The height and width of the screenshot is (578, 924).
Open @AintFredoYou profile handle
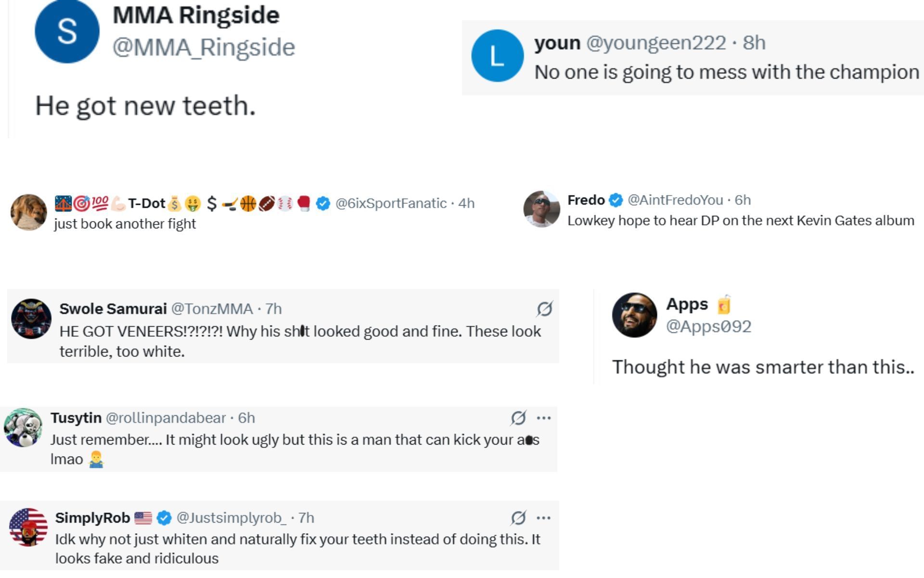[675, 200]
